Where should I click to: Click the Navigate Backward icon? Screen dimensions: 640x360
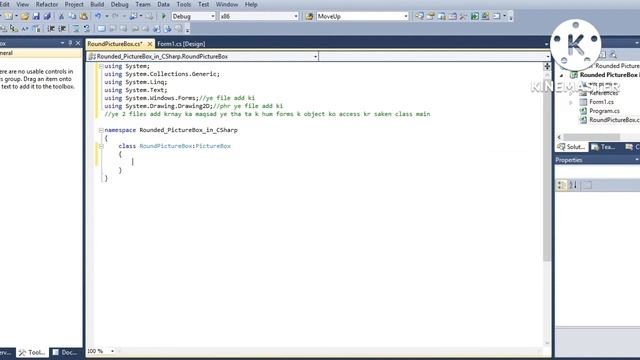[x=134, y=16]
